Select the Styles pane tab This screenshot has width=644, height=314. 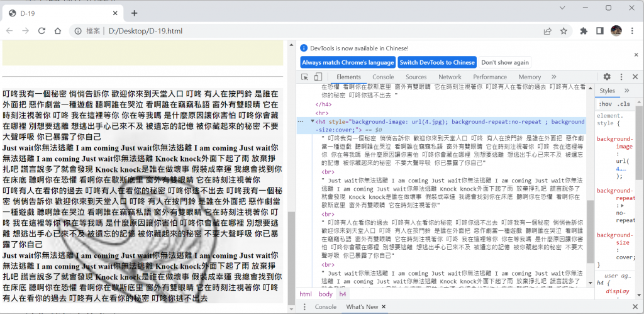[x=607, y=91]
